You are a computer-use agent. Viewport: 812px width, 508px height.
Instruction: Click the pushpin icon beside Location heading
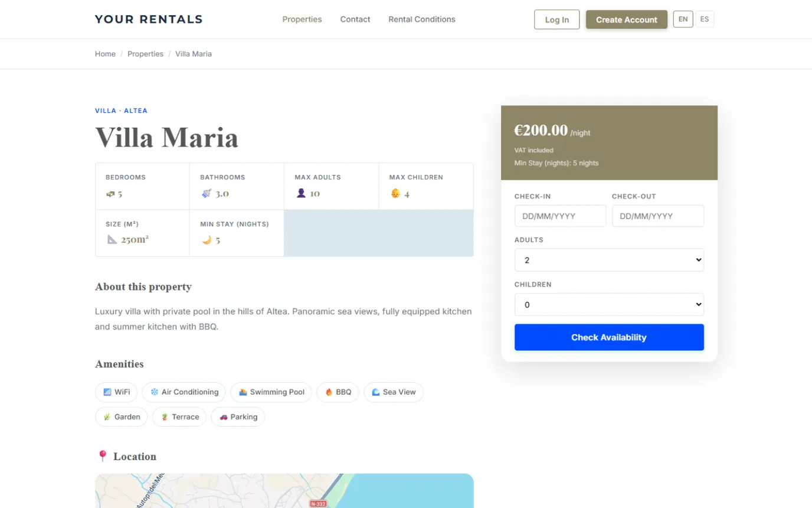click(102, 456)
